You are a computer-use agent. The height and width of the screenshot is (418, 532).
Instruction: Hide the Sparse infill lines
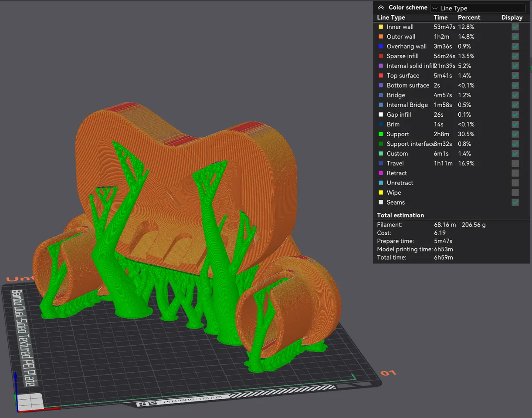(515, 56)
